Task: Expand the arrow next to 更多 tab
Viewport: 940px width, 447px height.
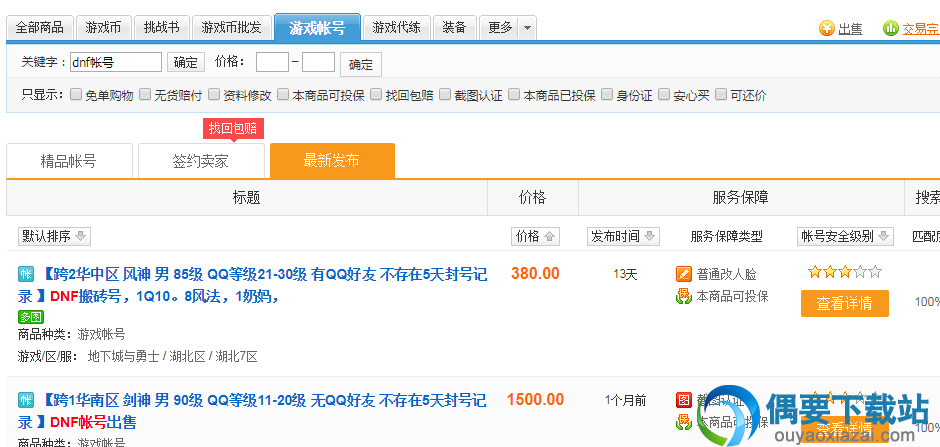Action: (527, 28)
